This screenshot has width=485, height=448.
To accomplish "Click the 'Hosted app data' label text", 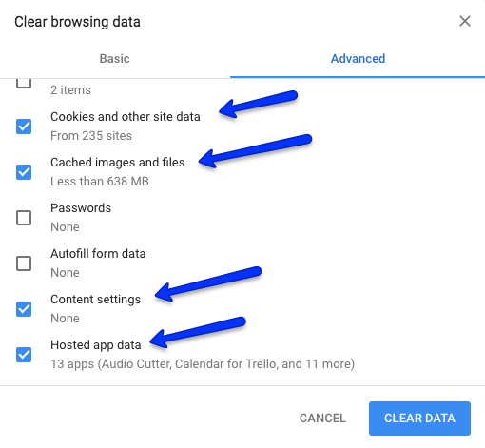I will [96, 345].
